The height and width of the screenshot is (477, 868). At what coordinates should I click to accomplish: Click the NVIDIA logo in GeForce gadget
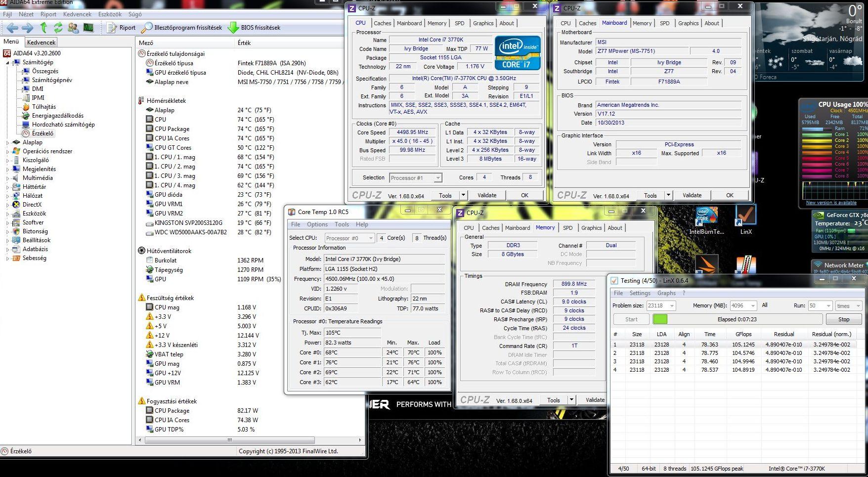coord(819,215)
